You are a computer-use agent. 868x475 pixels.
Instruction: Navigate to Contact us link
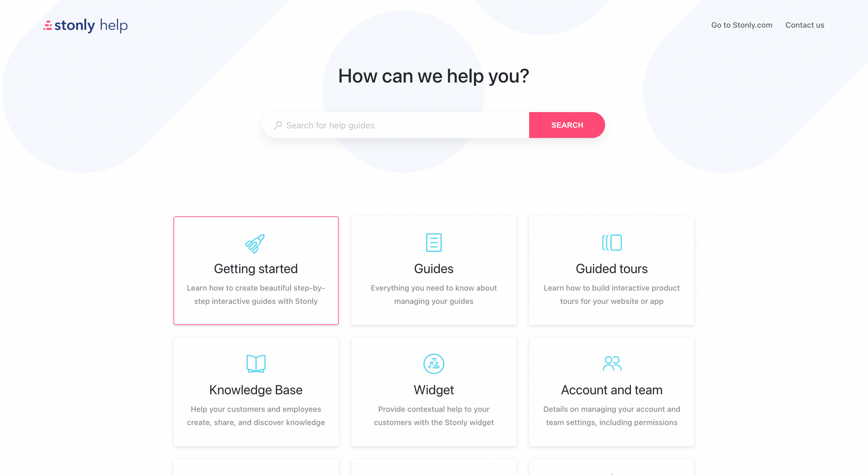pyautogui.click(x=805, y=25)
